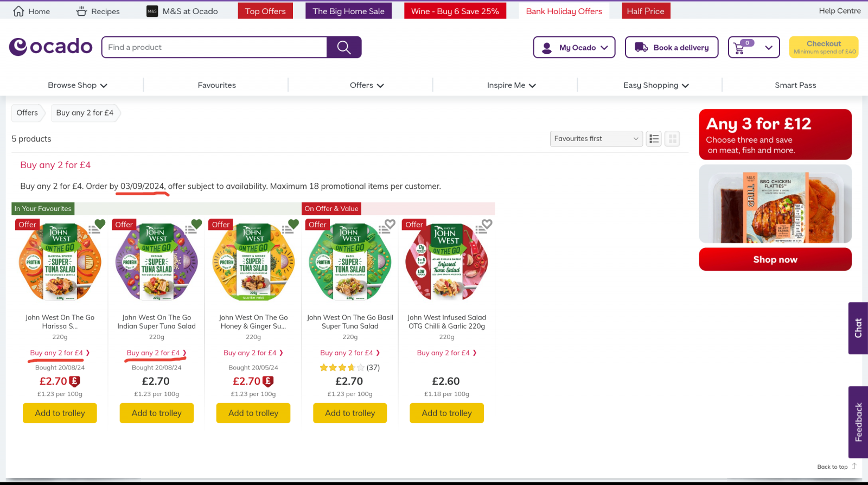The width and height of the screenshot is (868, 485).
Task: Click the Ocado logo
Action: coord(51,47)
